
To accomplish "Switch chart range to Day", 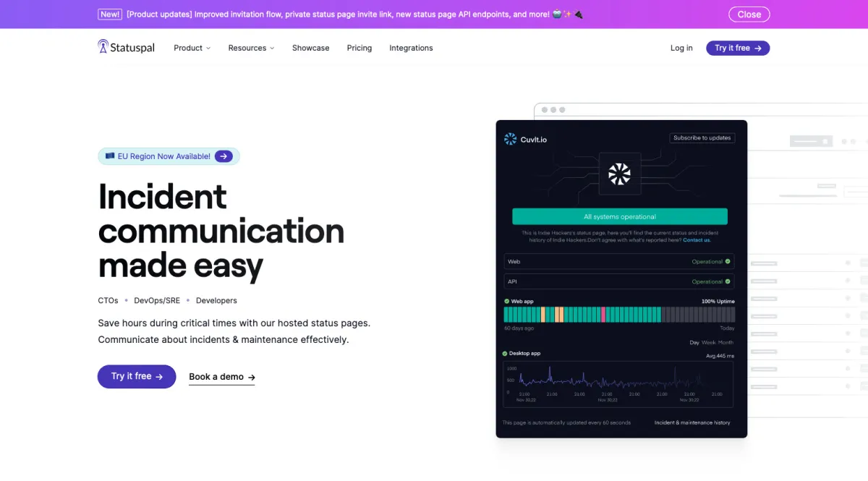I will coord(694,342).
